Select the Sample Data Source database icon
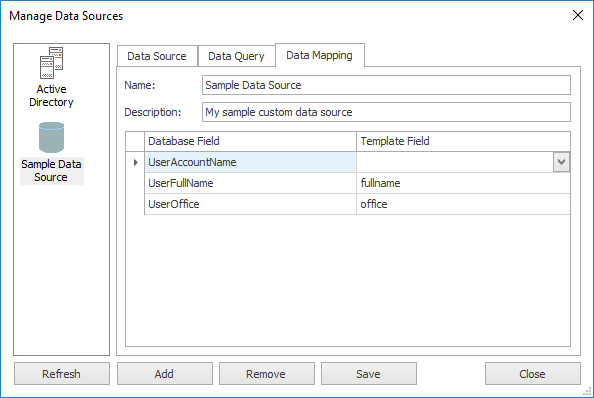This screenshot has width=594, height=398. tap(51, 137)
